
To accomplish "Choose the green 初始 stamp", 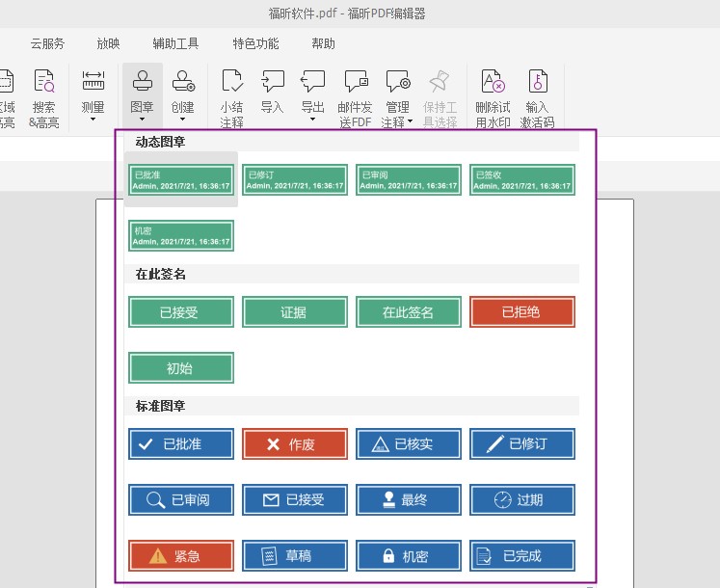I will 181,368.
